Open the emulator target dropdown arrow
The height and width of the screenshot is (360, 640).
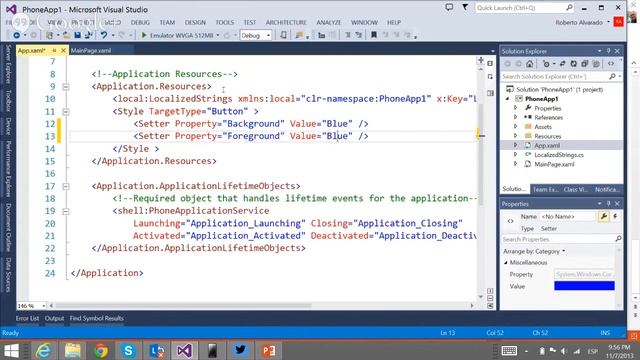coord(218,36)
